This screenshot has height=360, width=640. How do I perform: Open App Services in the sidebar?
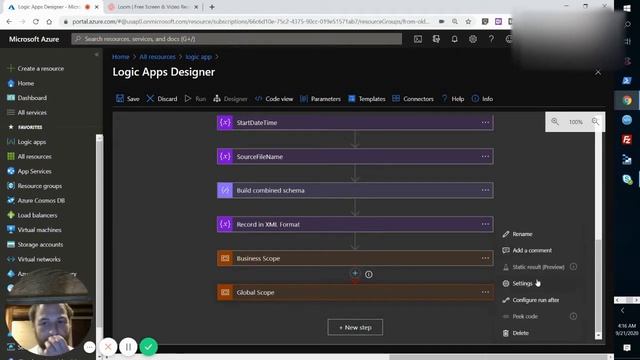[x=29, y=171]
